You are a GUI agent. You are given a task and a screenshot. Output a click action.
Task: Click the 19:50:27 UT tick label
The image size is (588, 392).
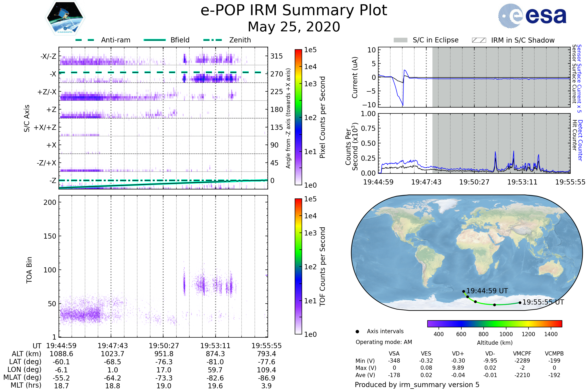(164, 346)
